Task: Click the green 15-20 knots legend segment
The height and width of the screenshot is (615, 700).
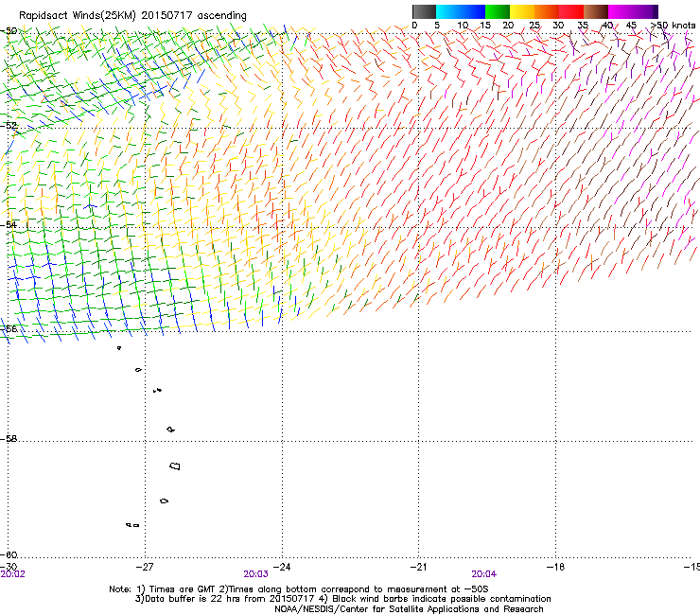Action: (498, 11)
